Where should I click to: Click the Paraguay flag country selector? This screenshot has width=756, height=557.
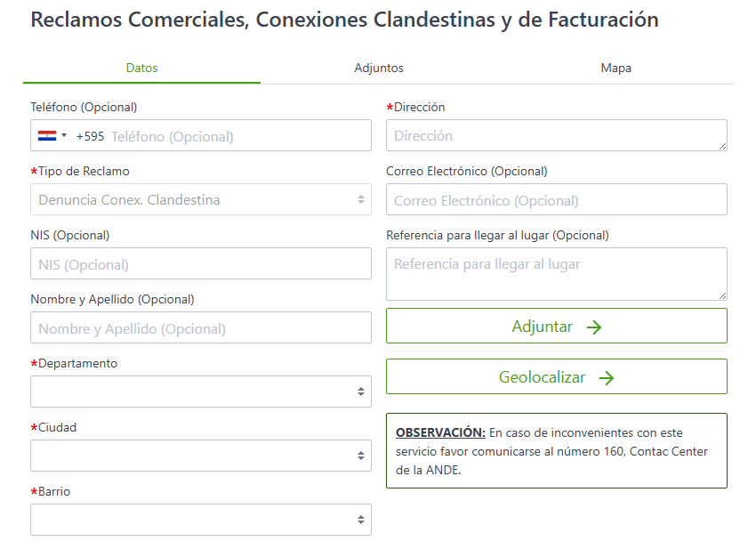tap(46, 135)
